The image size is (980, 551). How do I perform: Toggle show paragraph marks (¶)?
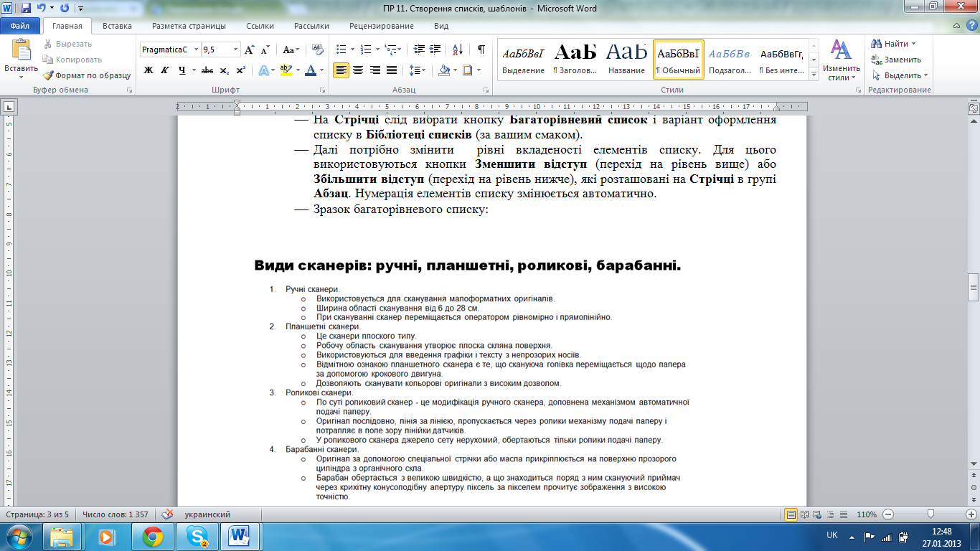[x=481, y=50]
